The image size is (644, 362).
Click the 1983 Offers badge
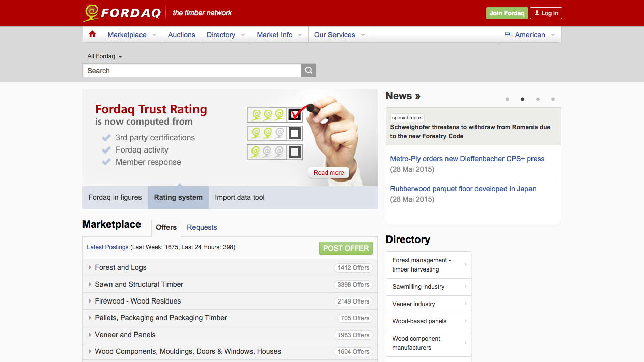pos(353,335)
